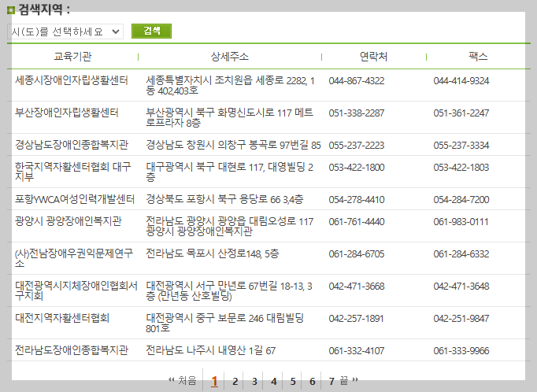Click phone number 061-761-4440
Viewport: 537px width, 392px height.
pyautogui.click(x=357, y=221)
